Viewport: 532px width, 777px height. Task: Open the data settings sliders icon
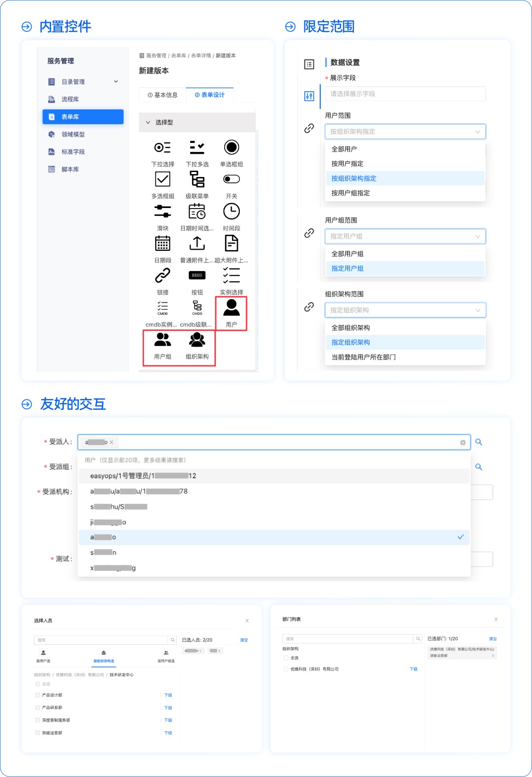(309, 96)
